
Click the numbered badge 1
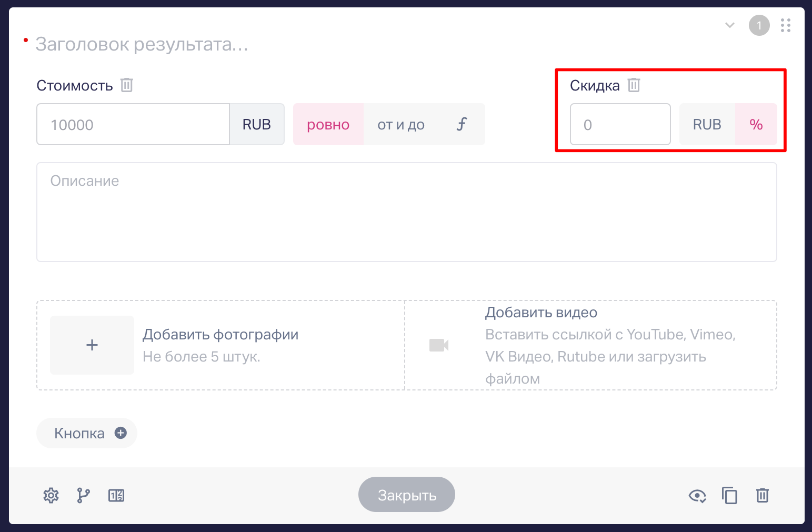(759, 25)
